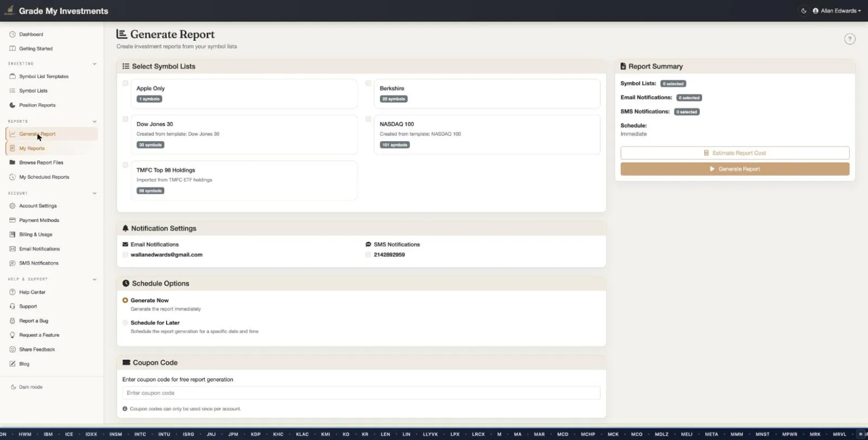Click the Support headset icon
The height and width of the screenshot is (440, 868).
click(12, 307)
